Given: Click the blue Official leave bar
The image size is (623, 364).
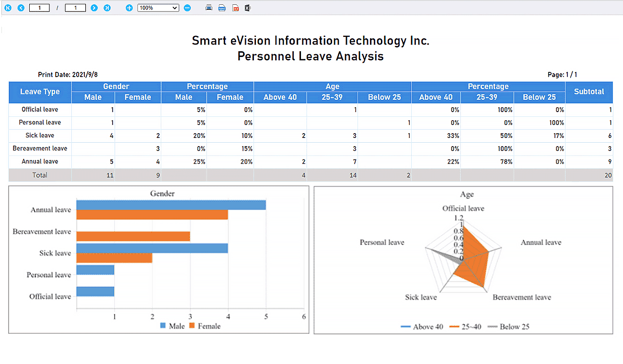Looking at the screenshot, I should (x=95, y=291).
